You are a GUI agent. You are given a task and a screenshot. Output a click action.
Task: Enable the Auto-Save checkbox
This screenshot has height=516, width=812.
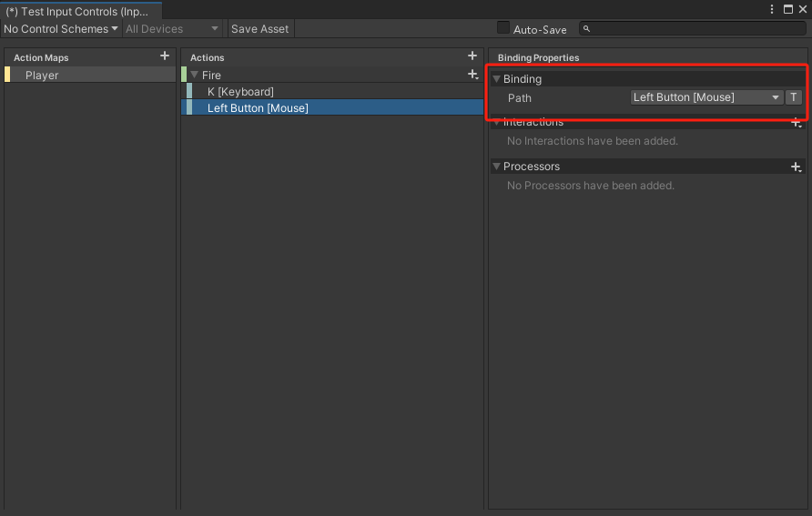[x=502, y=28]
